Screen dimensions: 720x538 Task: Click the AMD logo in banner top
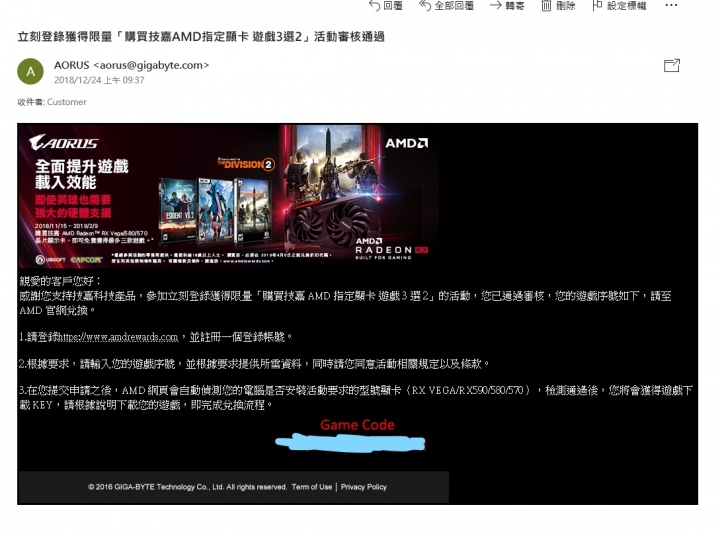(x=406, y=143)
